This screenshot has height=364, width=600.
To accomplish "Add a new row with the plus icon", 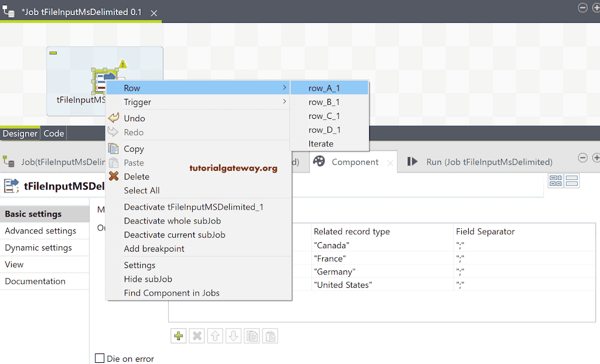I will [x=178, y=335].
